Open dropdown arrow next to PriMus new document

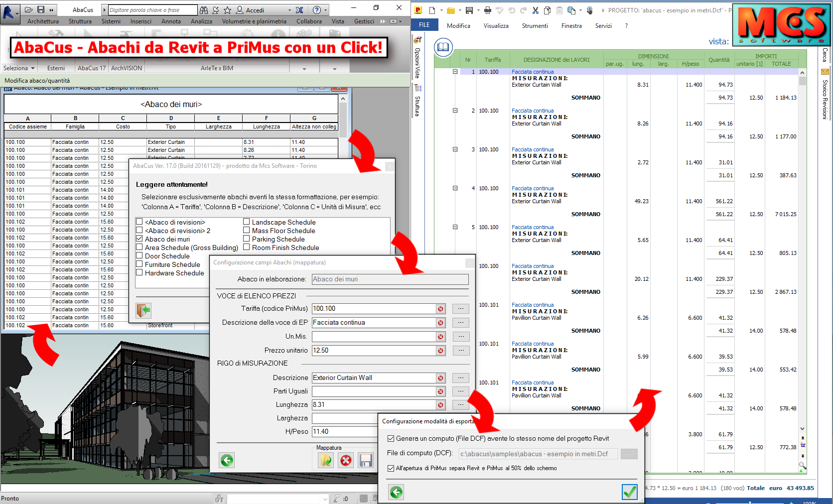[441, 10]
